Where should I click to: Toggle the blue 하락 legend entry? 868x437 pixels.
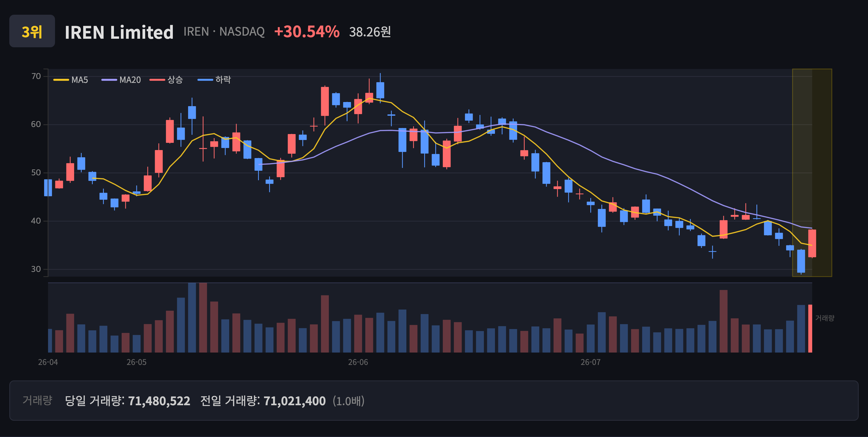tap(214, 80)
